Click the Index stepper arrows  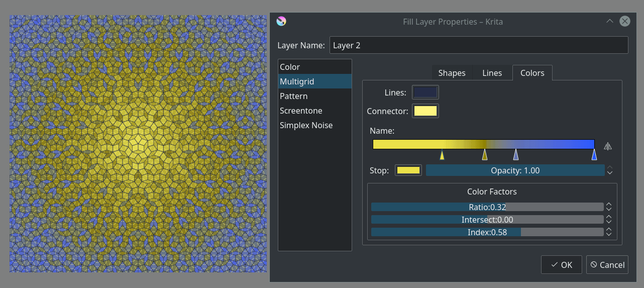tap(609, 232)
